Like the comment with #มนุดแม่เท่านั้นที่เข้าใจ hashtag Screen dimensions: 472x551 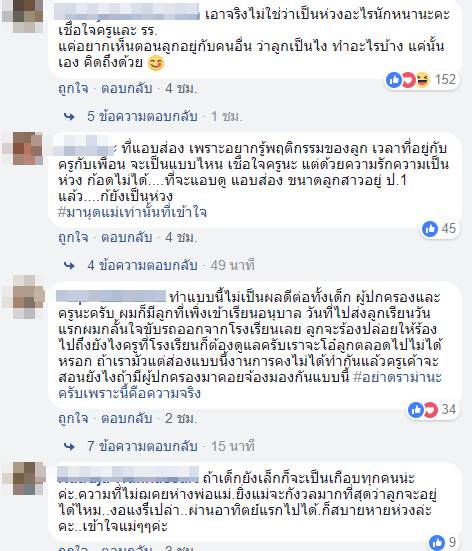click(x=73, y=238)
